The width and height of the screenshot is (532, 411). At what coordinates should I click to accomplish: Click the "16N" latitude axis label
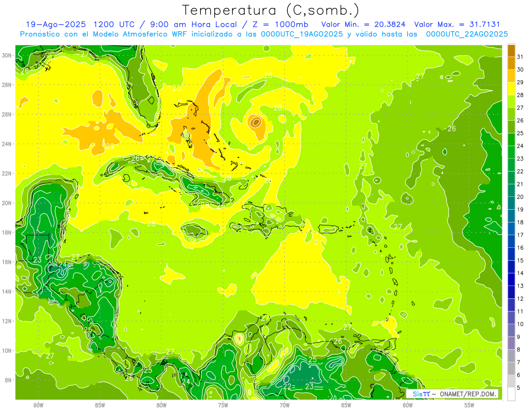(8, 262)
